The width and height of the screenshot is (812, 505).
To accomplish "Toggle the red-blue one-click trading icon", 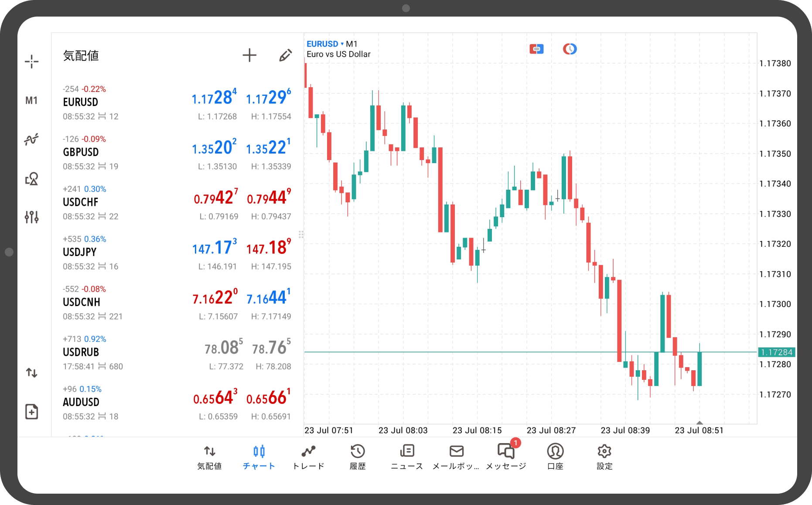I will [x=536, y=49].
